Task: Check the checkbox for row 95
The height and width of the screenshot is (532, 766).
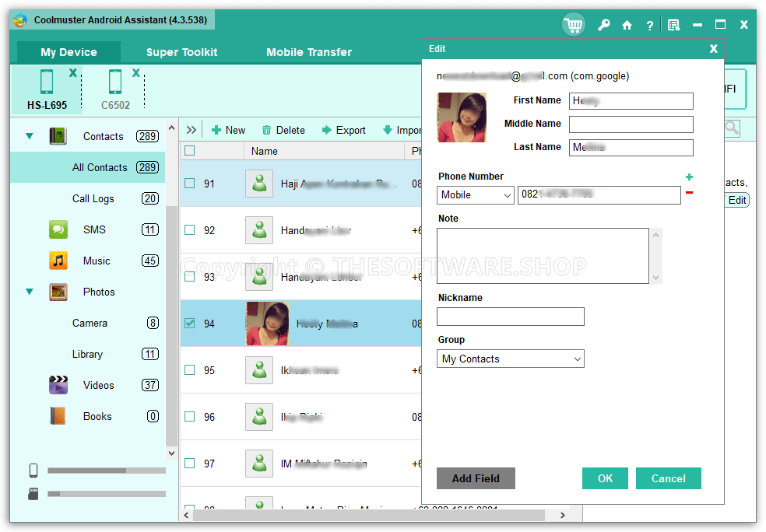Action: (x=189, y=370)
